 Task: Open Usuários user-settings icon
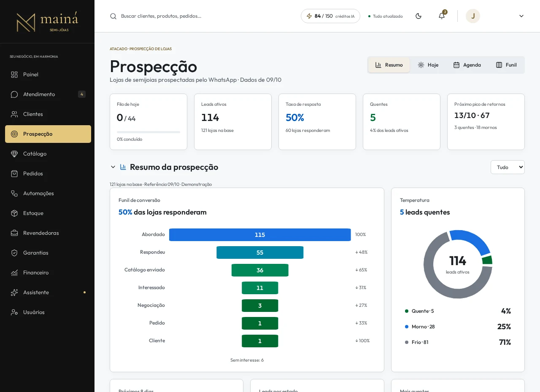[14, 312]
